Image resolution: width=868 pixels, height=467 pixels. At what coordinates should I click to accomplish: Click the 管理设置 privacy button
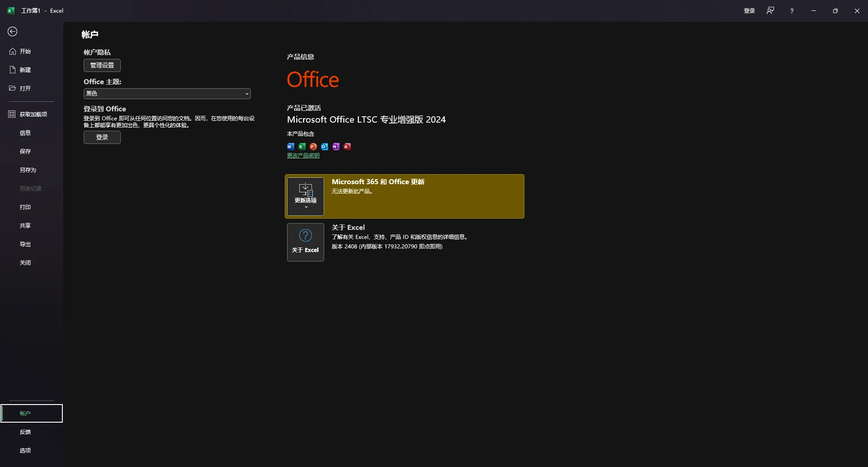(102, 65)
